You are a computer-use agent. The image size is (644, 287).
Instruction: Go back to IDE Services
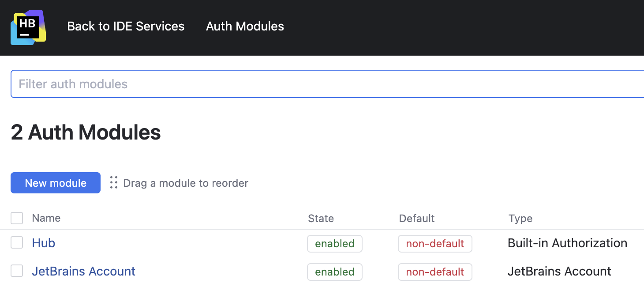pyautogui.click(x=126, y=26)
